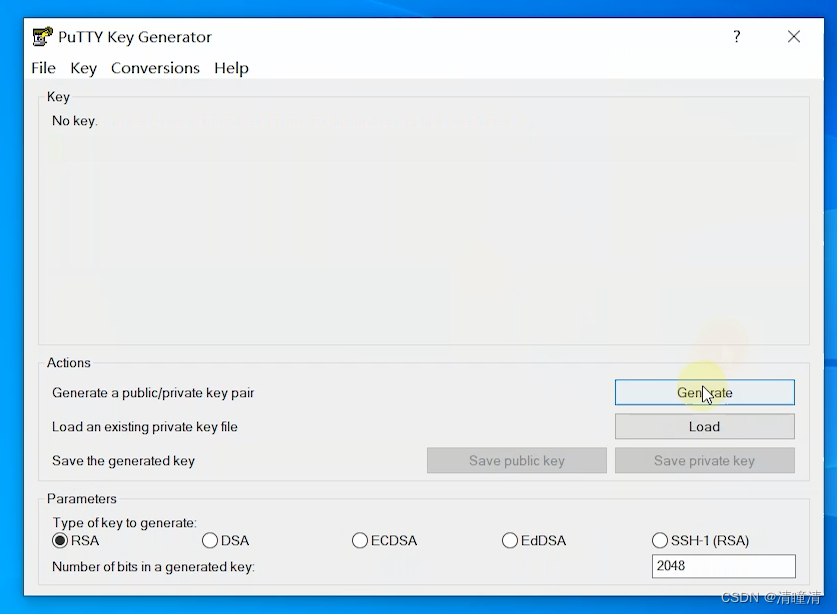Select the DSA key type
837x614 pixels.
point(226,540)
